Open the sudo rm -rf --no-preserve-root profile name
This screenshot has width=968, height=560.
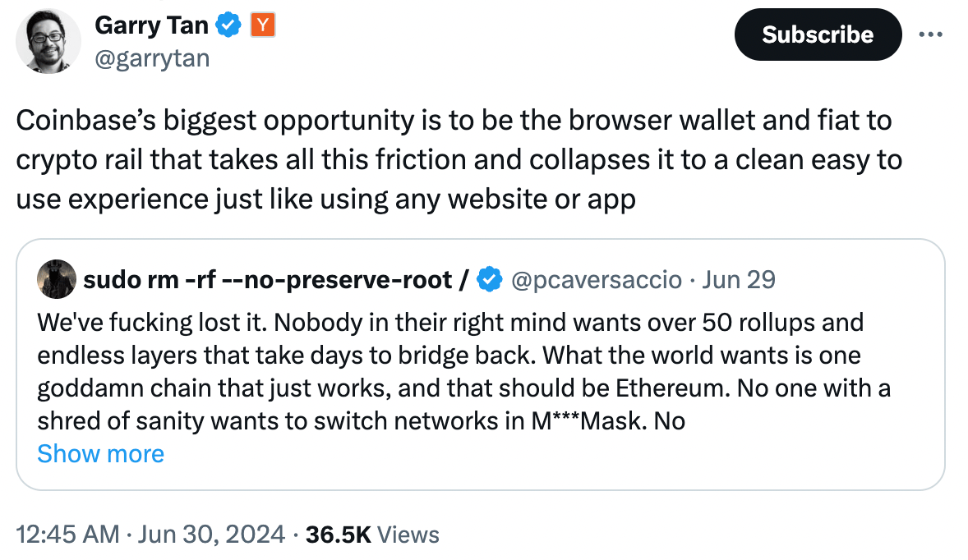pos(276,279)
